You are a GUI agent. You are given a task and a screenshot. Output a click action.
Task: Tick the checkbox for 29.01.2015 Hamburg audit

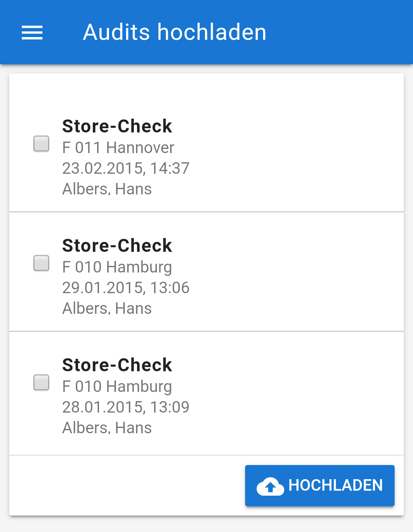point(41,263)
